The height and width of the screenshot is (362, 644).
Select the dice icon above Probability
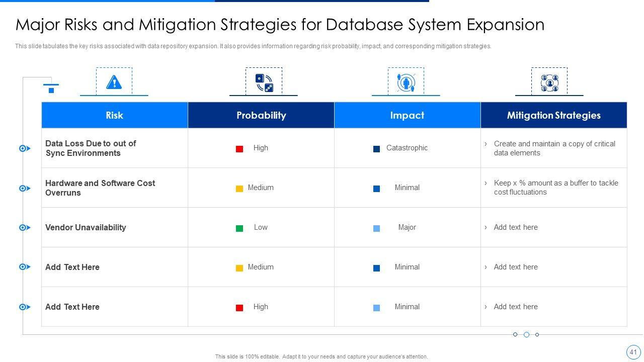pos(264,82)
